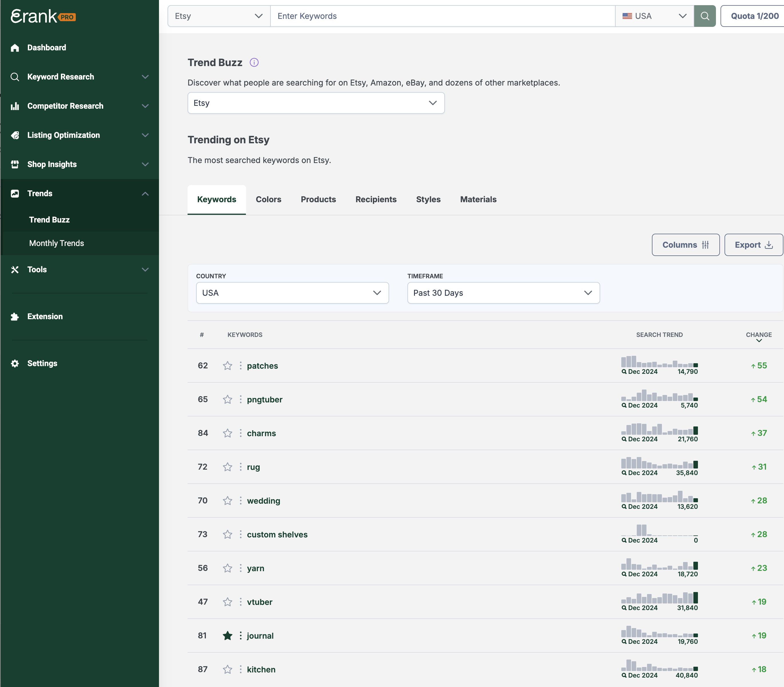Click the Trend Buzz sidebar icon
Image resolution: width=784 pixels, height=687 pixels.
coord(49,219)
